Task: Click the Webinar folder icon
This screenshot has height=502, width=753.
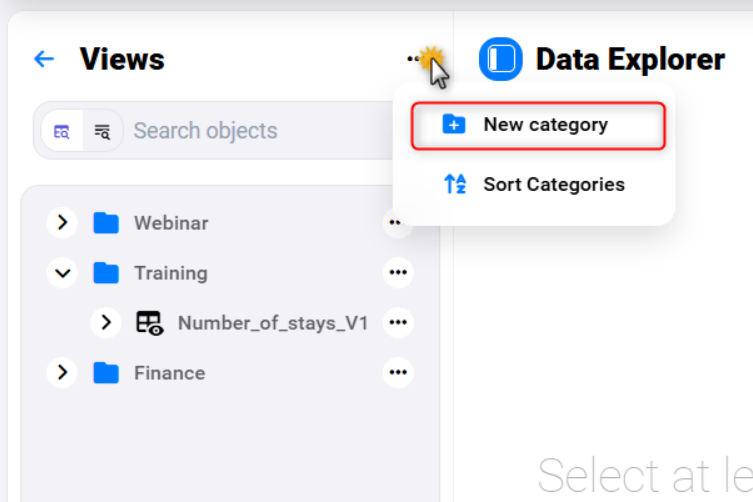Action: click(x=106, y=223)
